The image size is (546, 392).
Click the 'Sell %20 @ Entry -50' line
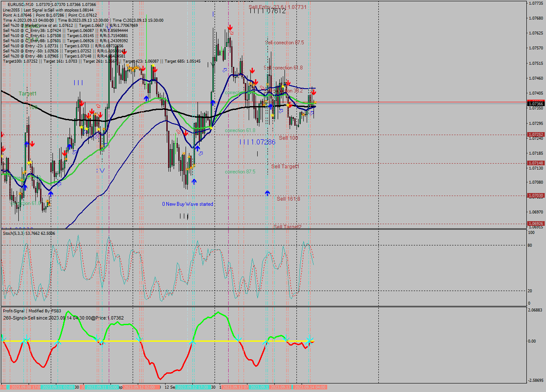tap(64, 51)
